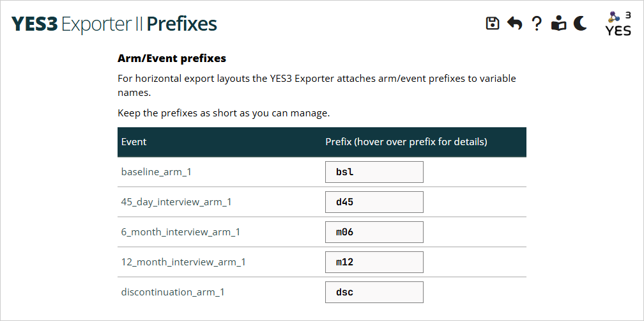This screenshot has height=321, width=644.
Task: Click the Arm/Event prefixes heading
Action: coord(172,58)
